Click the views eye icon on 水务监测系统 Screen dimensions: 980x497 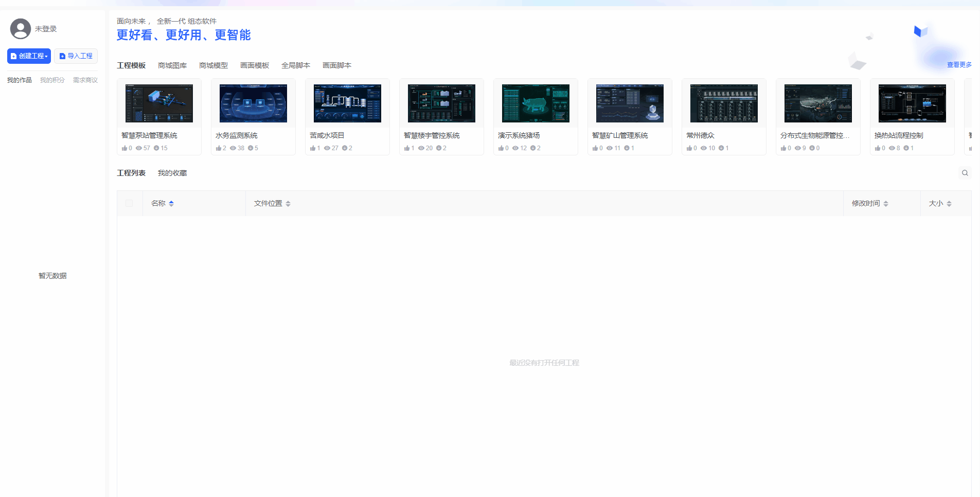pos(233,148)
